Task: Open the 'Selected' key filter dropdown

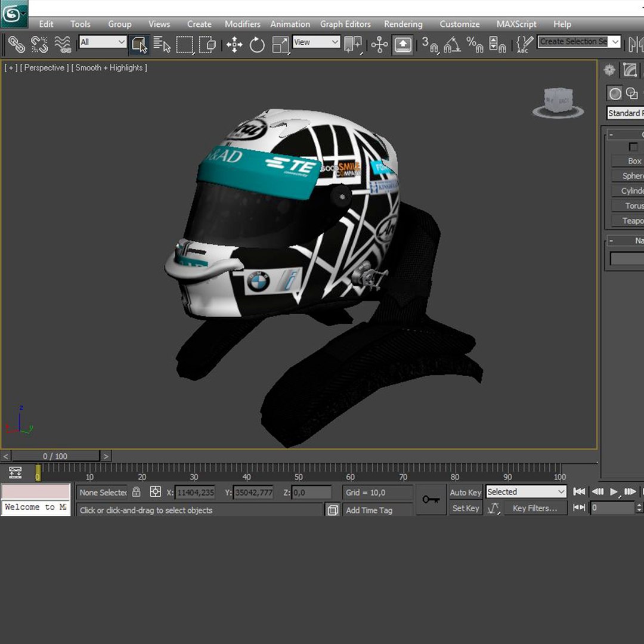Action: pyautogui.click(x=525, y=492)
